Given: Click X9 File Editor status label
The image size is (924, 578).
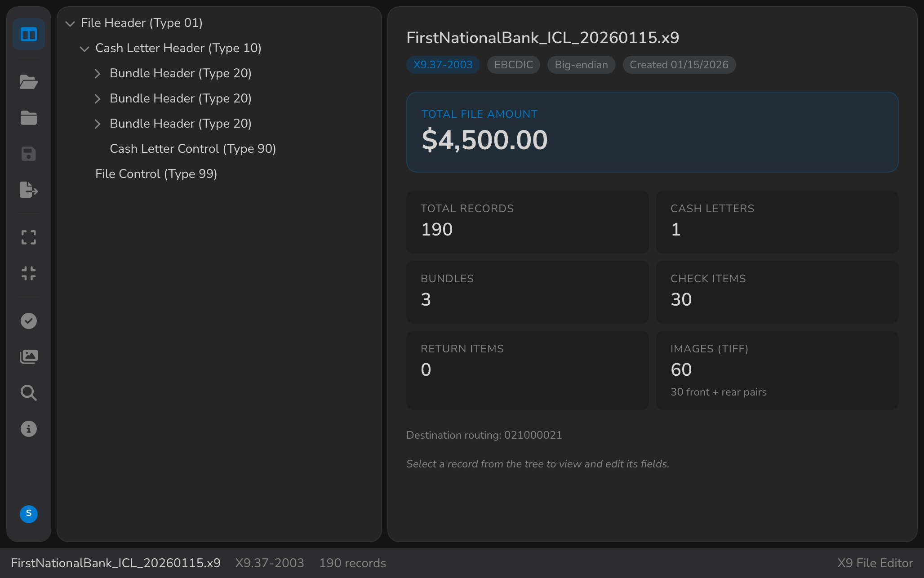Looking at the screenshot, I should pyautogui.click(x=875, y=563).
